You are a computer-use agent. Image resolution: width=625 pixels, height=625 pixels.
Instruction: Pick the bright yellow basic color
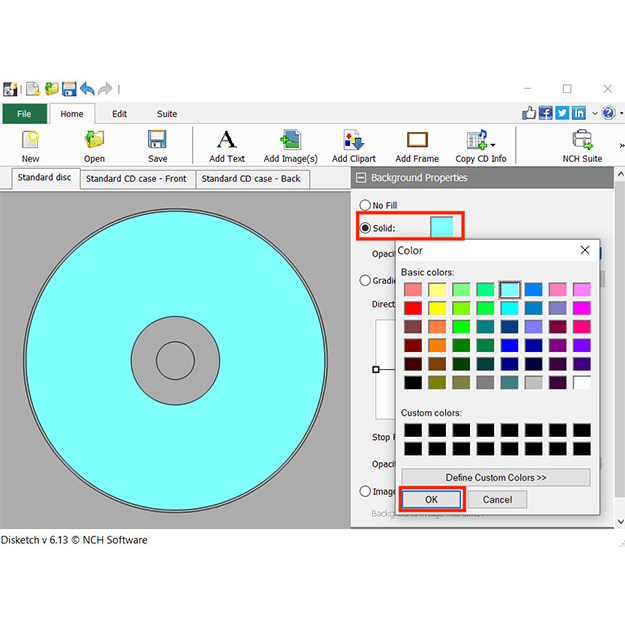coord(437,308)
